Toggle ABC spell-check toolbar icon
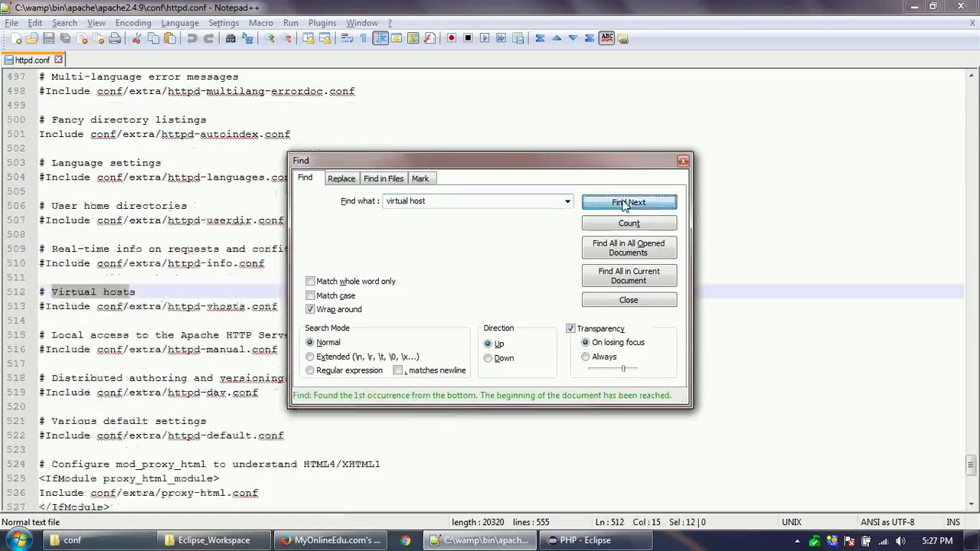 pos(606,37)
